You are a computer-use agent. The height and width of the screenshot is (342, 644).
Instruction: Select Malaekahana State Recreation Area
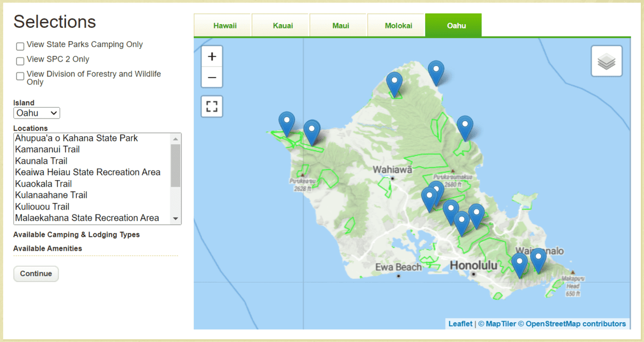click(92, 218)
